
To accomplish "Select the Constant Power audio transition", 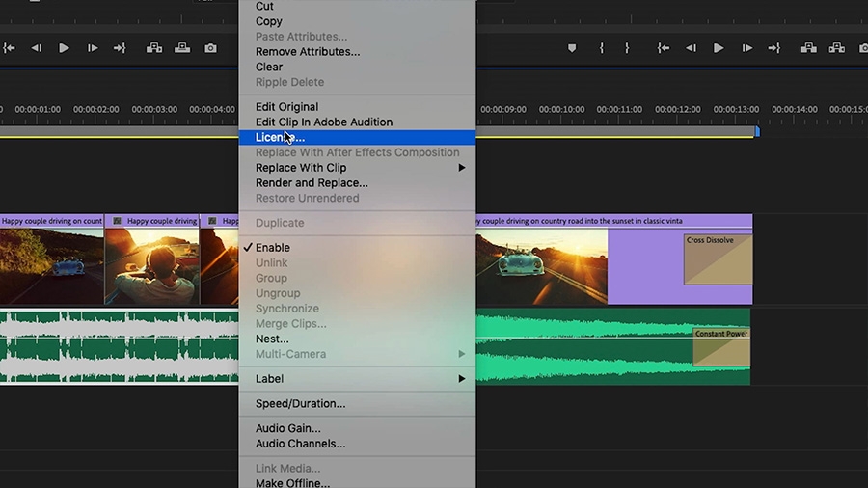I will pos(721,347).
